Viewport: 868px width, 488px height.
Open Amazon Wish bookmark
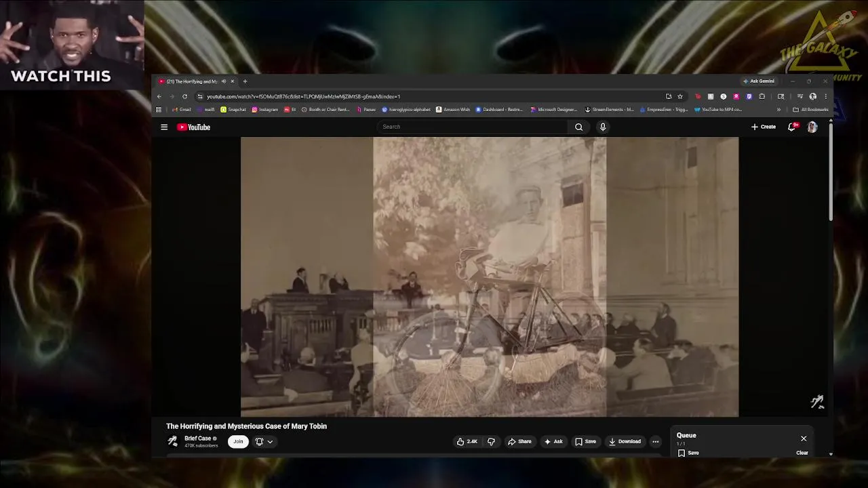[x=453, y=110]
